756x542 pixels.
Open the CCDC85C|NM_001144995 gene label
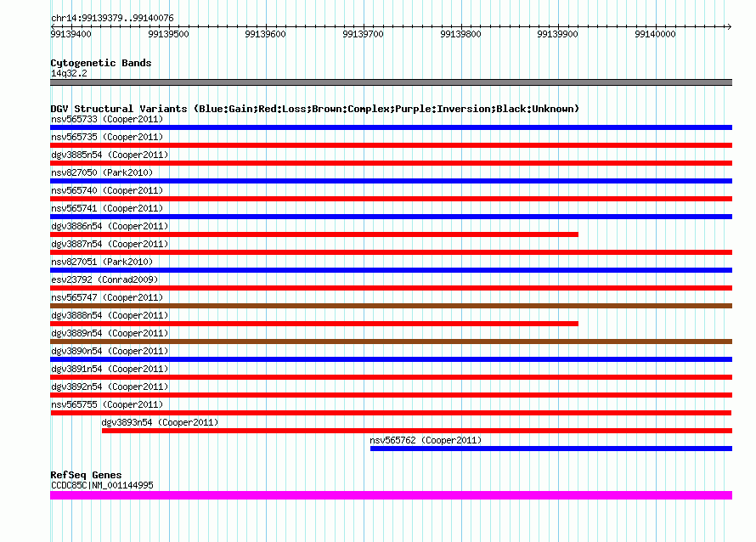(102, 486)
